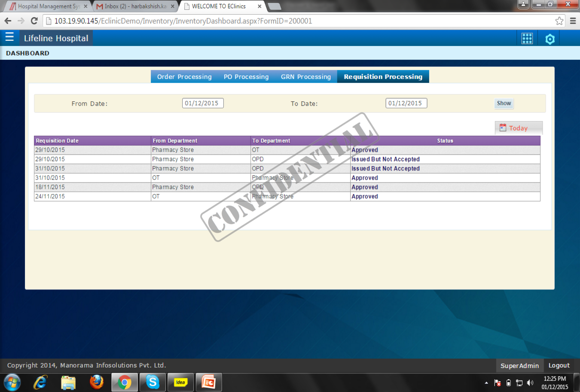
Task: Focus the browser address bar
Action: click(x=301, y=21)
